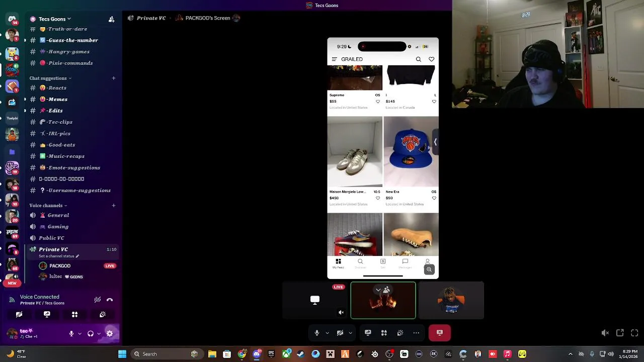Click the NEW unread pill in server list
The width and height of the screenshot is (644, 362).
[x=12, y=283]
